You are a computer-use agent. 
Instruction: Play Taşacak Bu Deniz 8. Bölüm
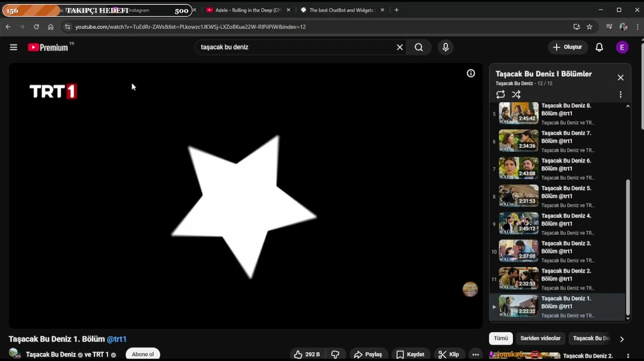tap(557, 114)
